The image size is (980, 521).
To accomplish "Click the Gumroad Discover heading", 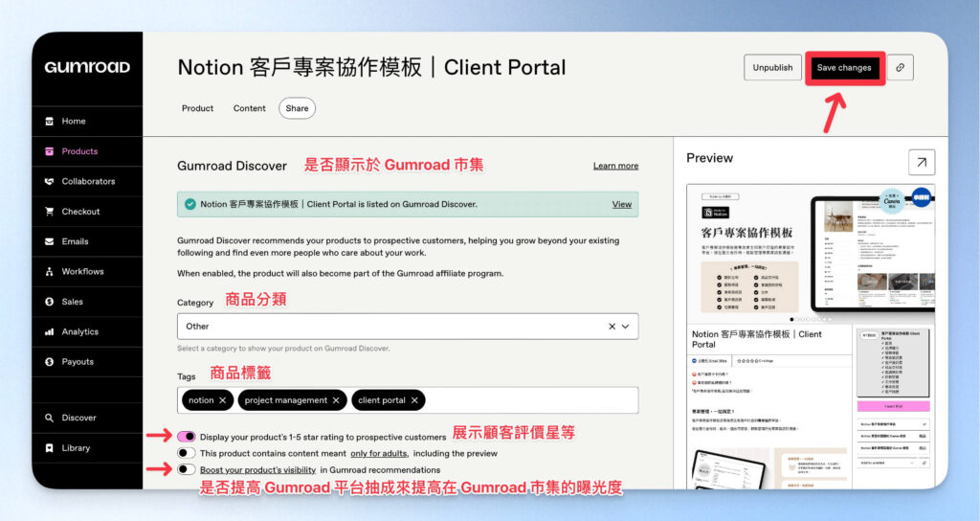I will tap(232, 166).
